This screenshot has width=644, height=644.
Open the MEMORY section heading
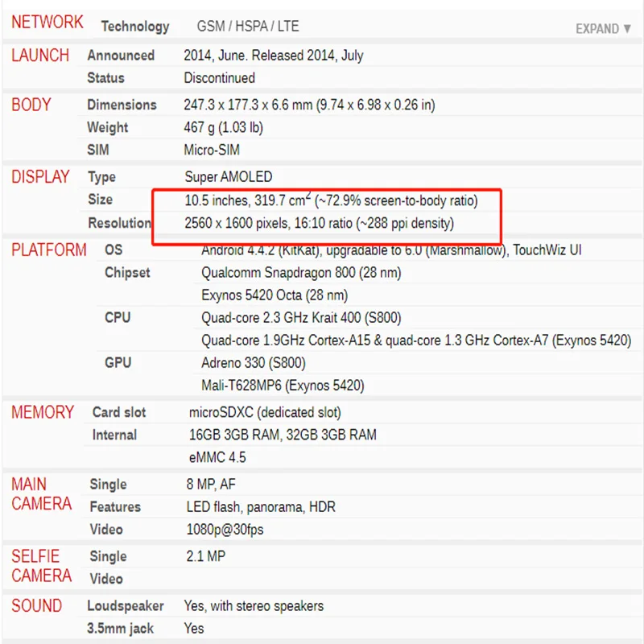[x=43, y=412]
